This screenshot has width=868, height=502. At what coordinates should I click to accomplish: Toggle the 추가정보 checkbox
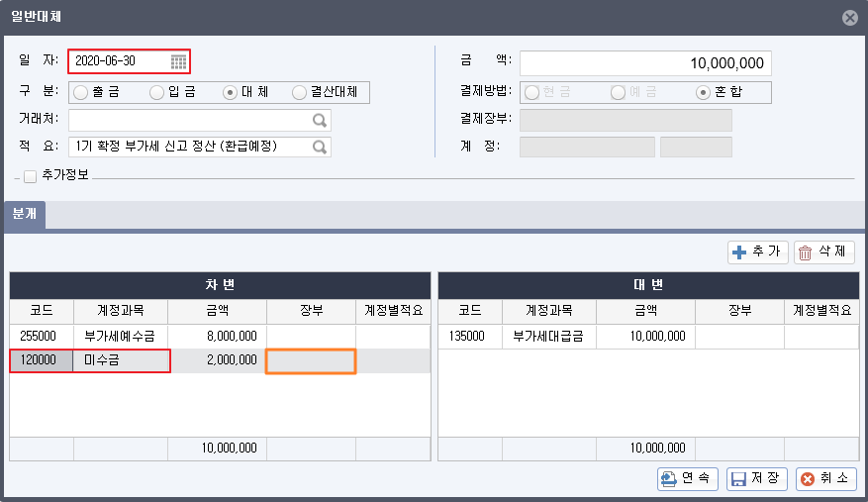[31, 176]
